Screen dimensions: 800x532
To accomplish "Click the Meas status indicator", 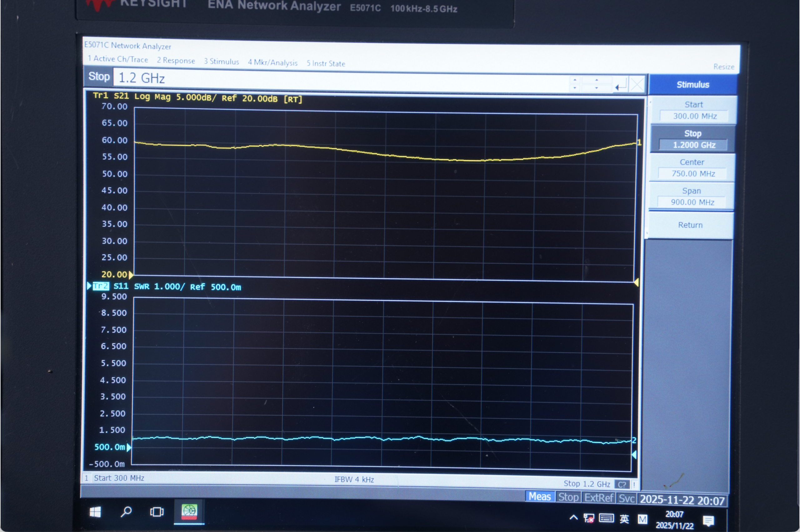I will [x=540, y=497].
